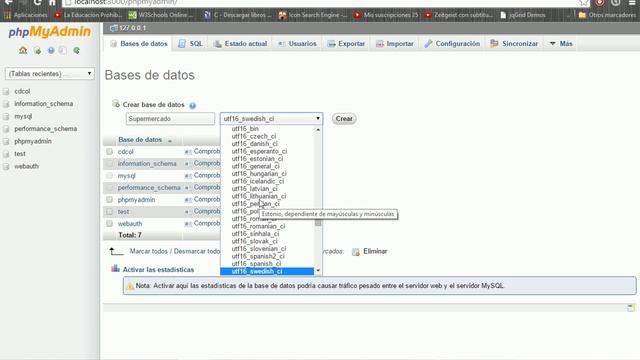Open the Importar tab
The width and height of the screenshot is (640, 360).
[395, 44]
